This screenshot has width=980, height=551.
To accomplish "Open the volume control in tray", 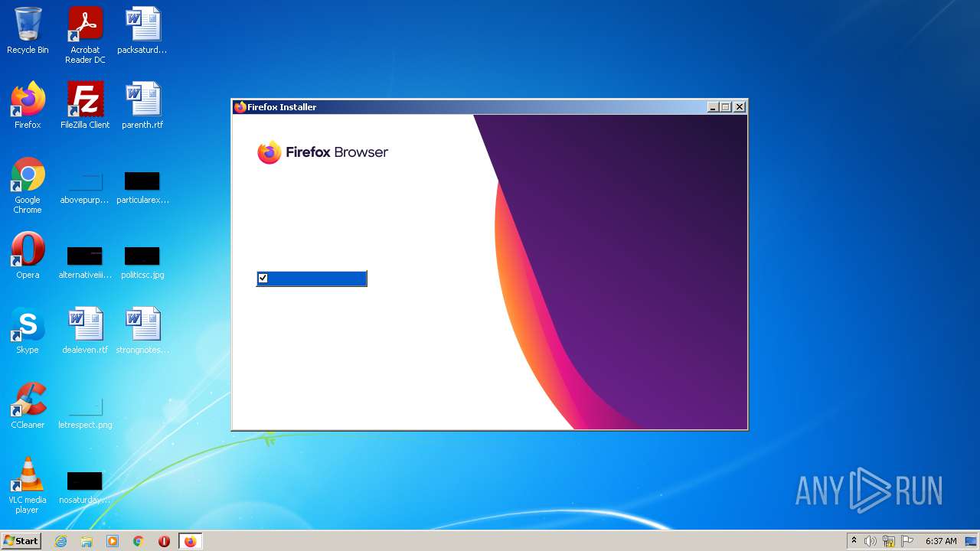I will tap(871, 541).
